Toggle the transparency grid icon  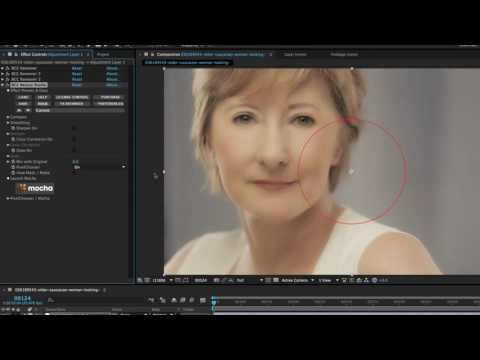tap(276, 280)
